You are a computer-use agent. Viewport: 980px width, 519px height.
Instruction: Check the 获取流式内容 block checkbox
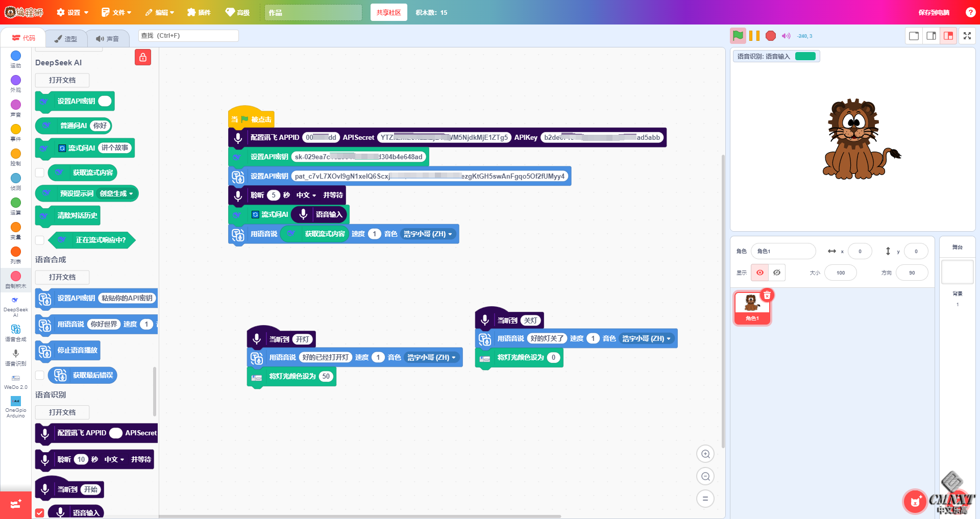(40, 172)
